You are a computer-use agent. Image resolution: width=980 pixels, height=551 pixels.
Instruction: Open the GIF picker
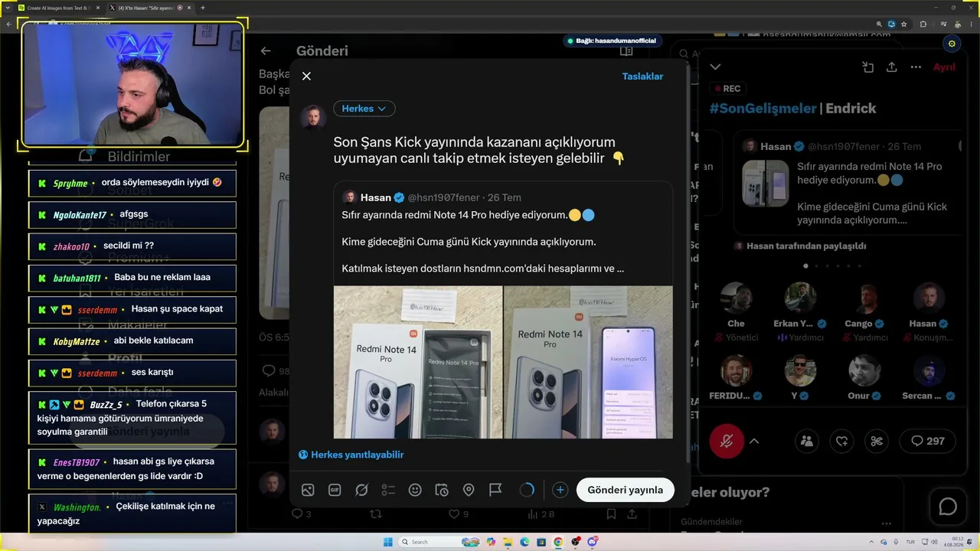coord(335,490)
